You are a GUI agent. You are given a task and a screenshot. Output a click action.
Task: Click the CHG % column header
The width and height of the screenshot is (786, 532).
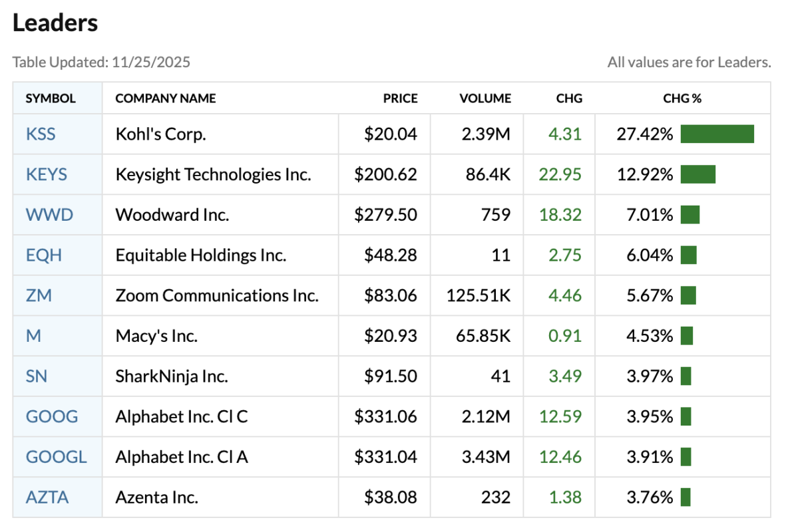[x=682, y=98]
